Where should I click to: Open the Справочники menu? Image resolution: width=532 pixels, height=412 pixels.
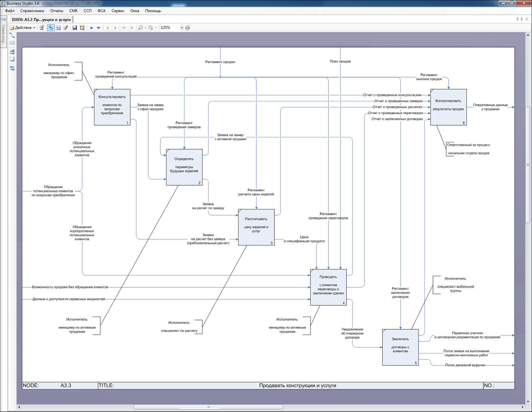32,11
